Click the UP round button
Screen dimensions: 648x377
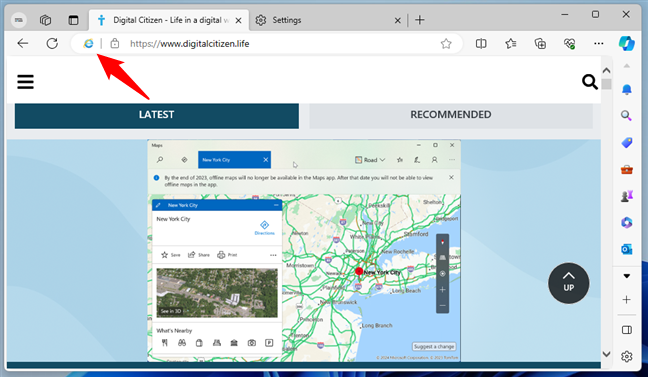pos(569,283)
